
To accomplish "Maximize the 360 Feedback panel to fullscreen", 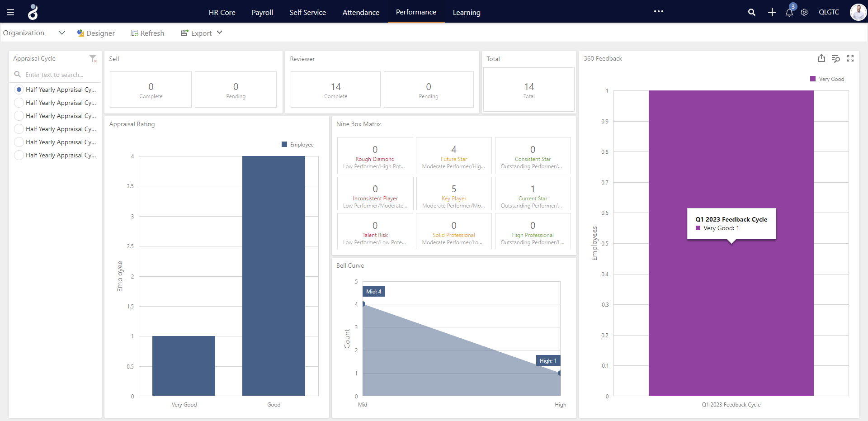I will (x=850, y=58).
